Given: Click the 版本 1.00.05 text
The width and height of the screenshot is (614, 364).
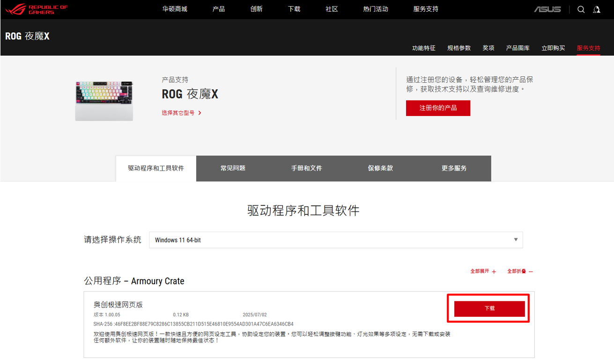Looking at the screenshot, I should coord(107,315).
